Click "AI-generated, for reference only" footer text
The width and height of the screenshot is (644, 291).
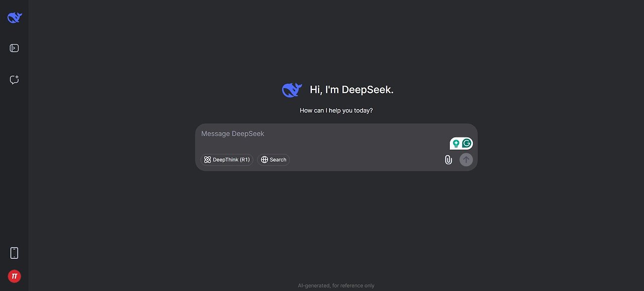[336, 285]
